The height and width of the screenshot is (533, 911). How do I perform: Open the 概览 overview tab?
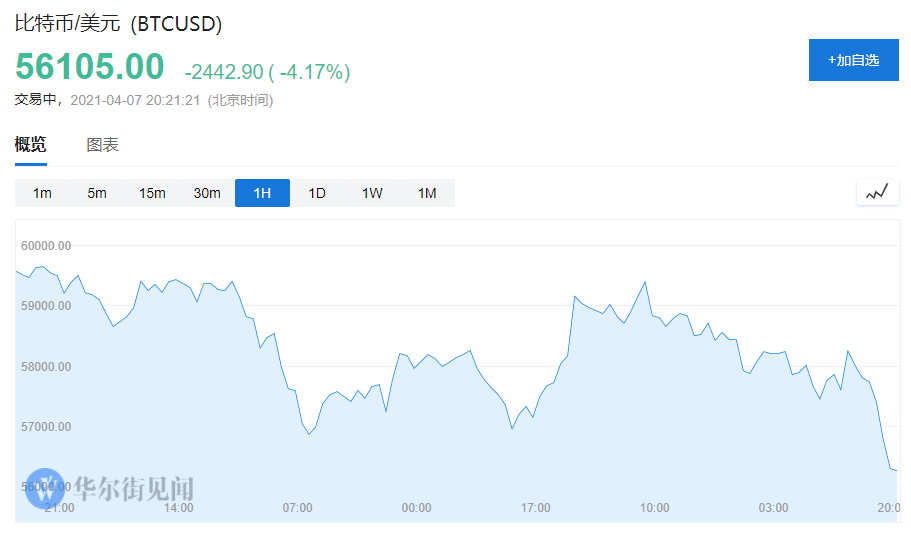(30, 145)
